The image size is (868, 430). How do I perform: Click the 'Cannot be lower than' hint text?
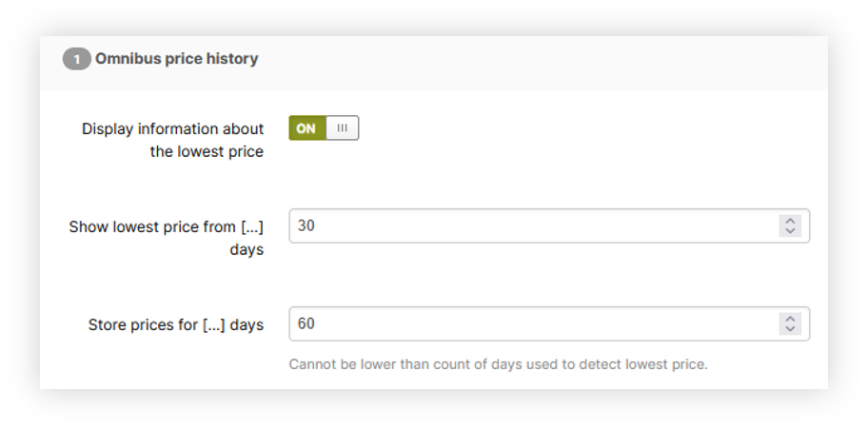click(498, 364)
